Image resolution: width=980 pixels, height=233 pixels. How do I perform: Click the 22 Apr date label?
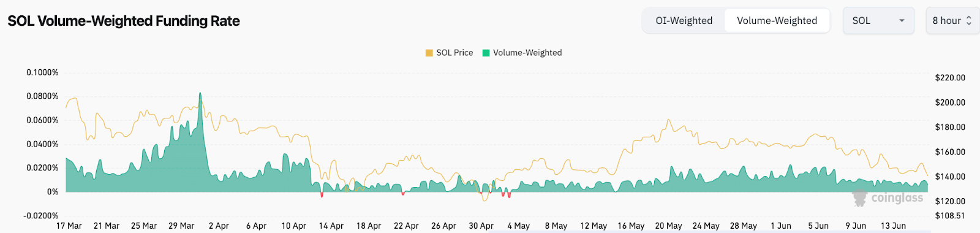pyautogui.click(x=406, y=226)
